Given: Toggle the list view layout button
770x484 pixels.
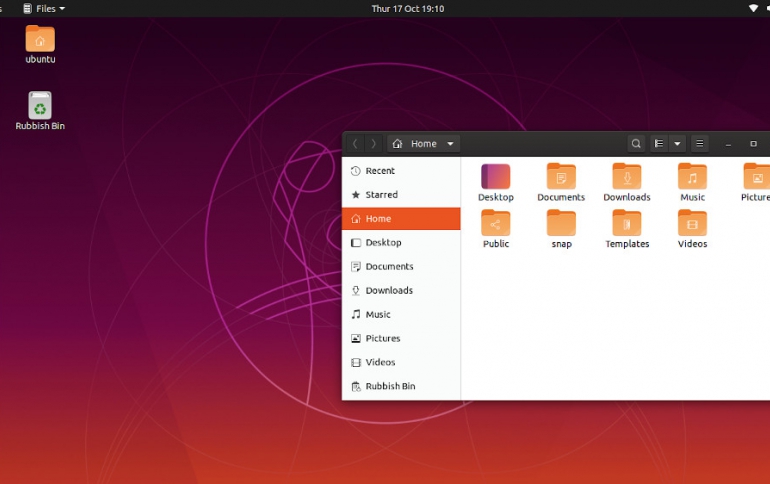Looking at the screenshot, I should pos(659,144).
